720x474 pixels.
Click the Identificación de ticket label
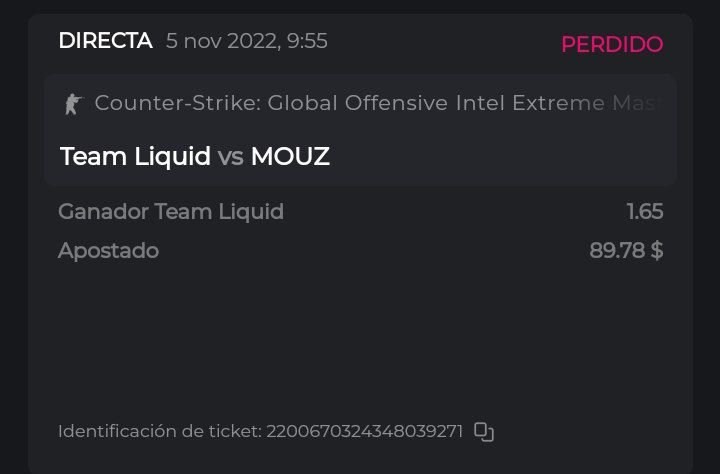click(x=159, y=432)
